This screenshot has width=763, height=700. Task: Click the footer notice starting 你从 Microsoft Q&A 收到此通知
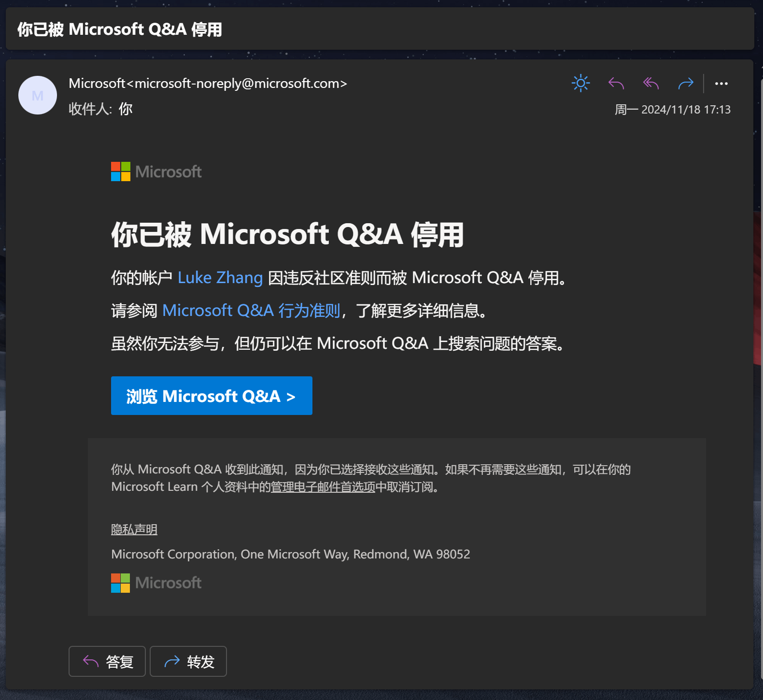[x=371, y=478]
